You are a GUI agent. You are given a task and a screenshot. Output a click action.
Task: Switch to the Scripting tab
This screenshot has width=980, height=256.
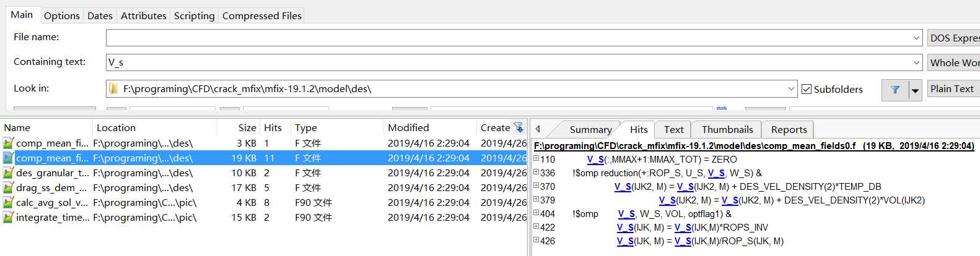(x=194, y=15)
